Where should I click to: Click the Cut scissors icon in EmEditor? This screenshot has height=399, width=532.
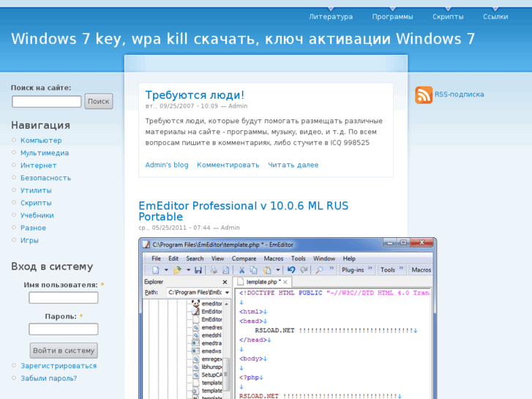tap(241, 269)
